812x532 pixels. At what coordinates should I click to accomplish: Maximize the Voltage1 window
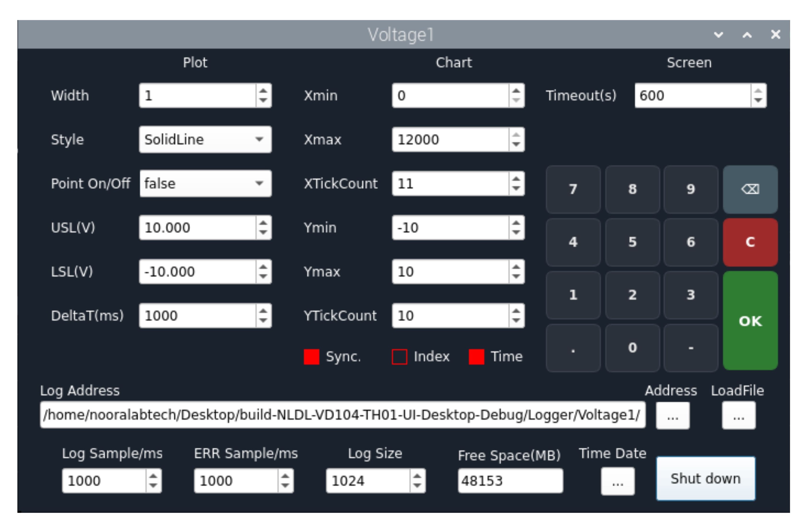747,34
